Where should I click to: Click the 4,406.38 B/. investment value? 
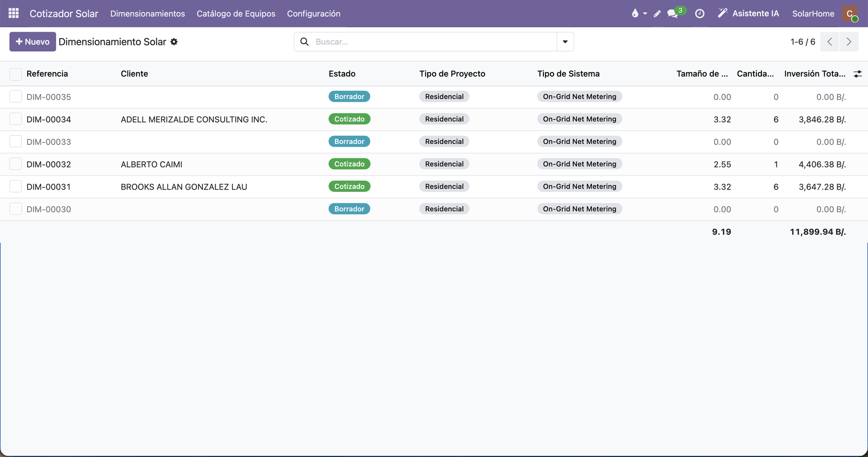pos(822,164)
